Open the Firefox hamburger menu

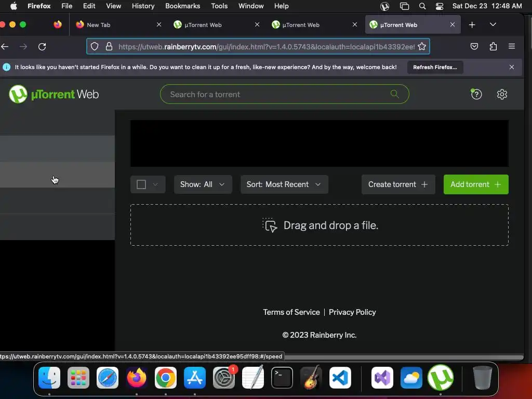coord(512,46)
